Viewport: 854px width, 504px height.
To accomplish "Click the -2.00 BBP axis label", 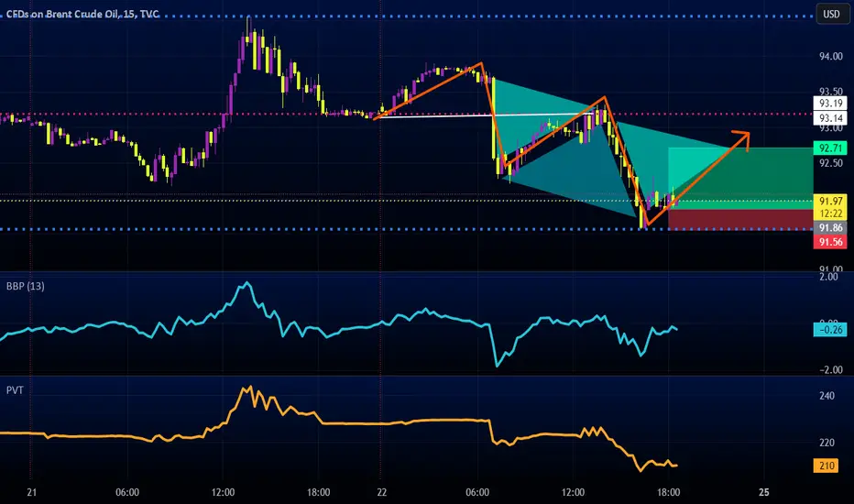I will (x=831, y=369).
